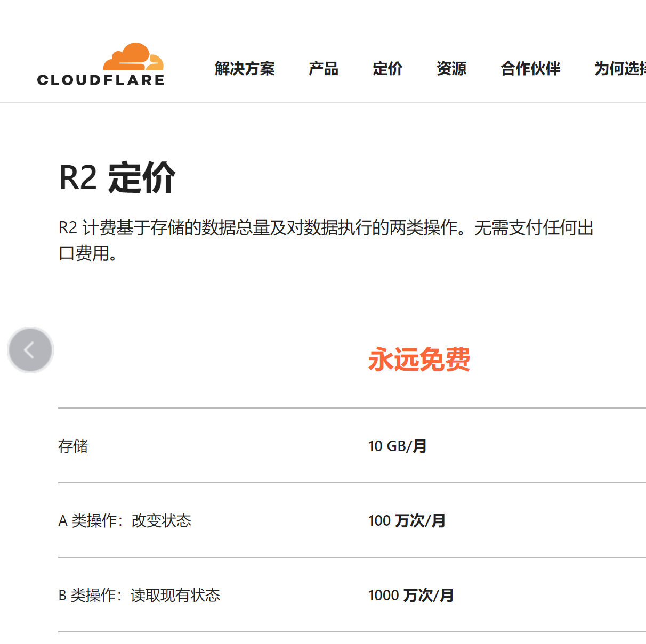The image size is (646, 644).
Task: Click the 10 GB/月 storage value
Action: pos(397,446)
